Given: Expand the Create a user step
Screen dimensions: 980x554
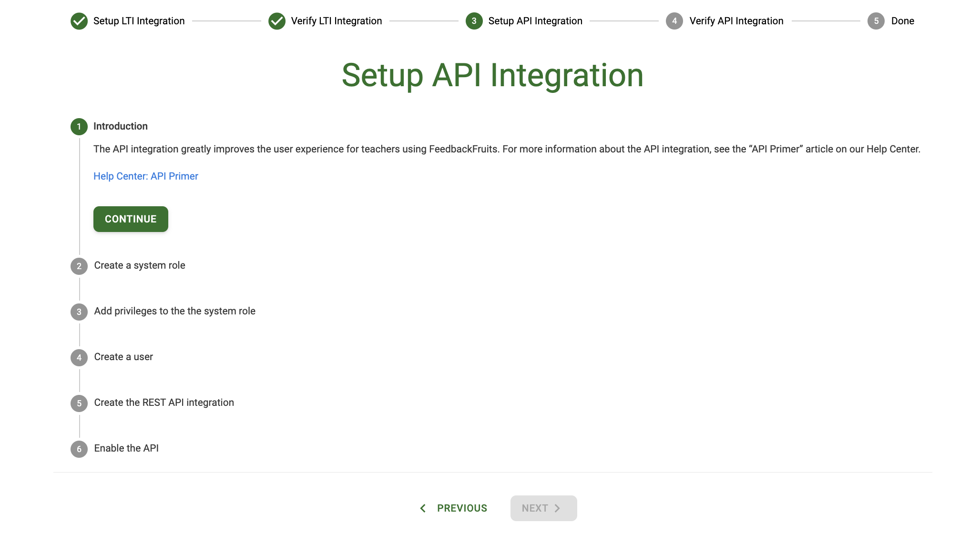Looking at the screenshot, I should (123, 357).
